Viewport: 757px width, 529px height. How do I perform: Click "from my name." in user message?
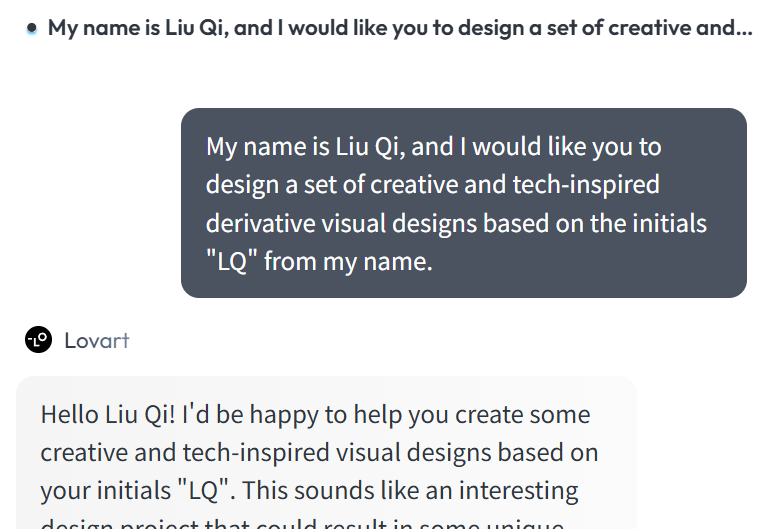pos(348,263)
